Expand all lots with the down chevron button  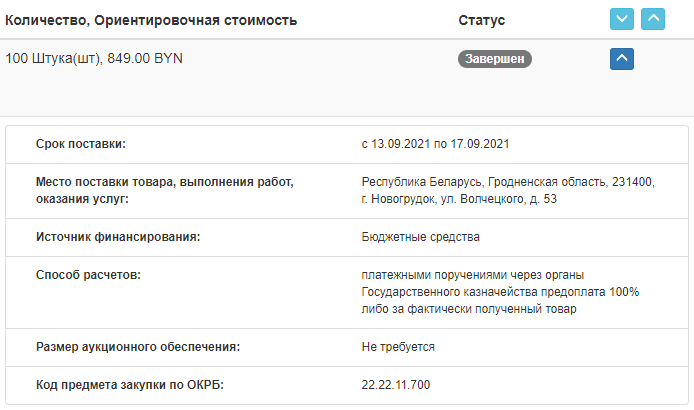tap(622, 19)
